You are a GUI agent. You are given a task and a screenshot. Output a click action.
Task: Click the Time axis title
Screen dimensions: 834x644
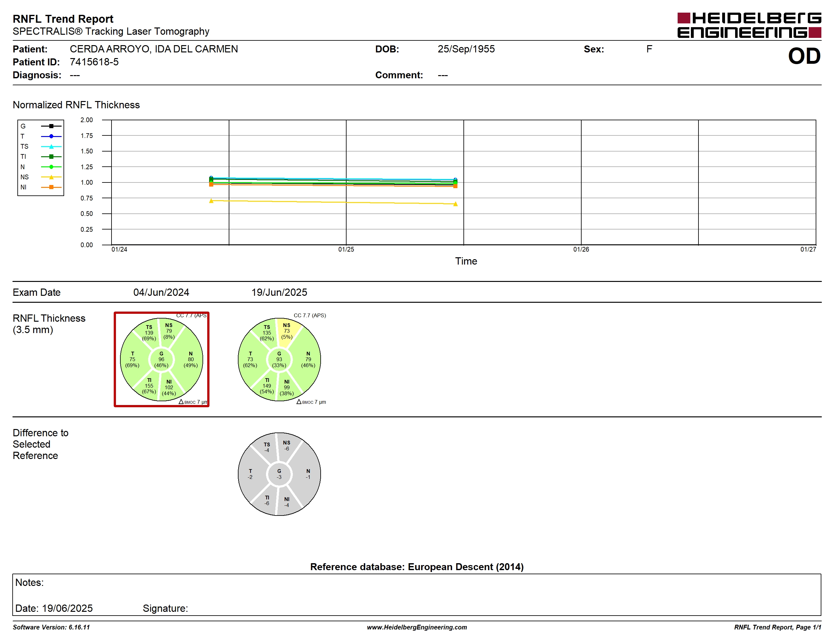tap(466, 261)
